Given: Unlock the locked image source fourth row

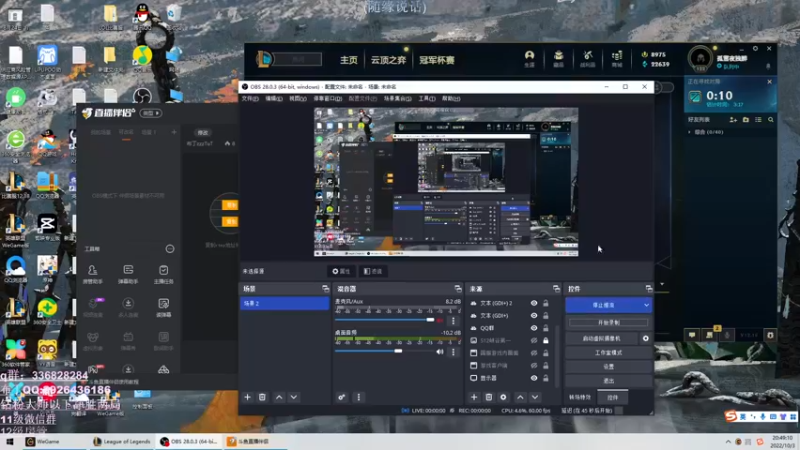Looking at the screenshot, I should pos(545,340).
